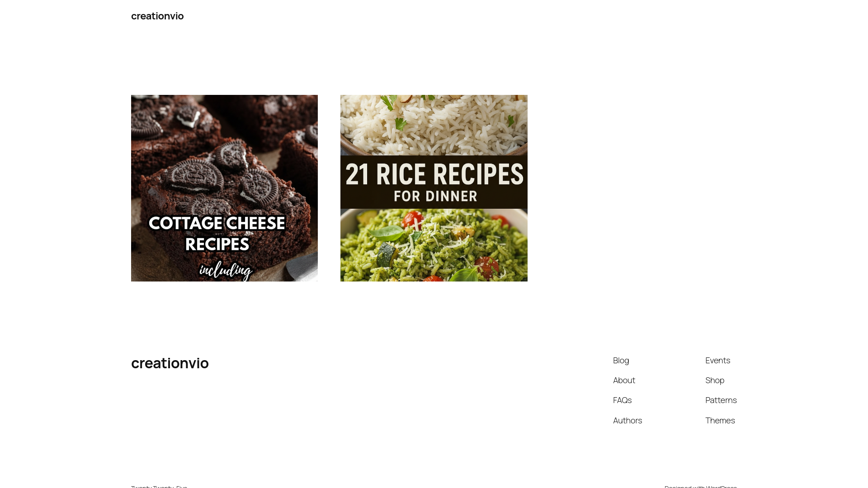The width and height of the screenshot is (868, 488).
Task: Open the Cottage Cheese Recipes post image
Action: (x=224, y=188)
